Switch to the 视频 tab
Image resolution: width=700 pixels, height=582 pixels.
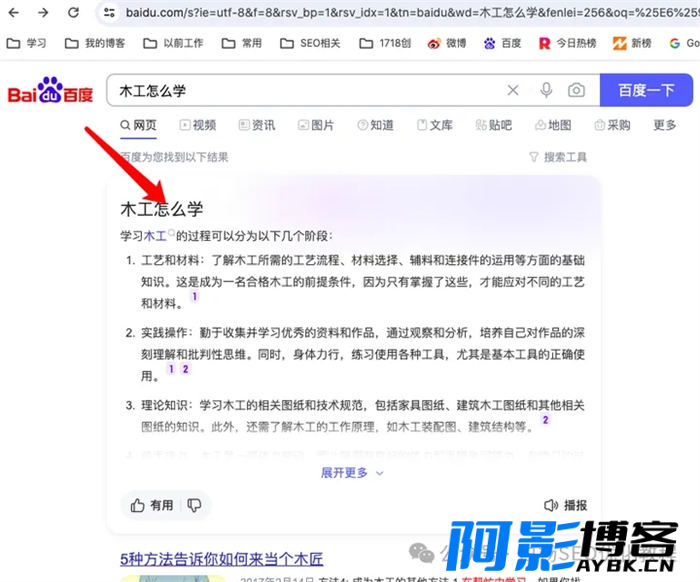tap(198, 125)
